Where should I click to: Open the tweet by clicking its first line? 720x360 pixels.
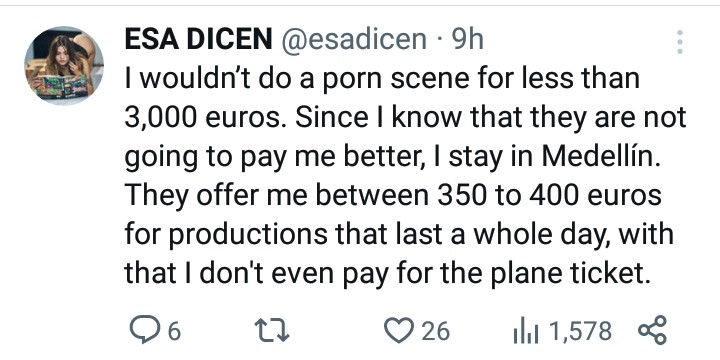tap(382, 79)
